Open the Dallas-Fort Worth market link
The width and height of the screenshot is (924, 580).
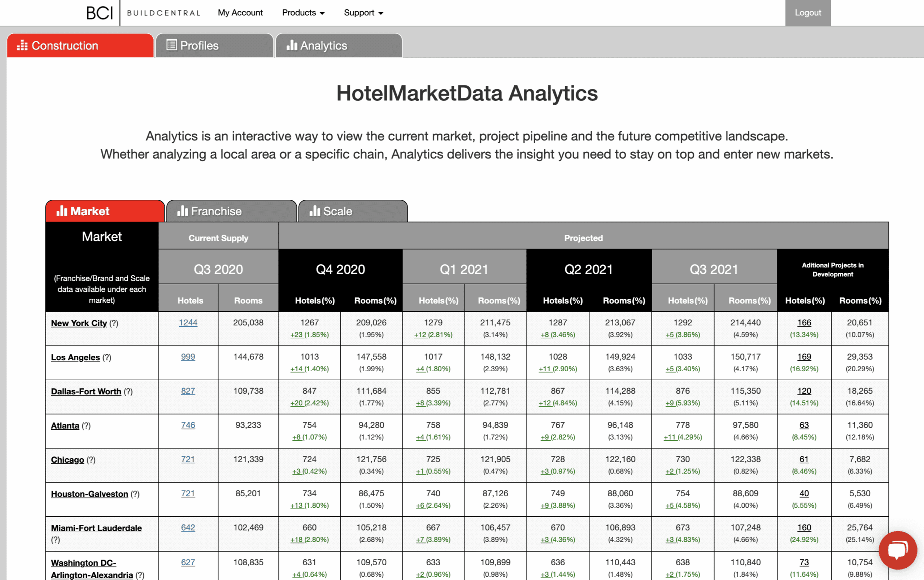[x=86, y=391]
